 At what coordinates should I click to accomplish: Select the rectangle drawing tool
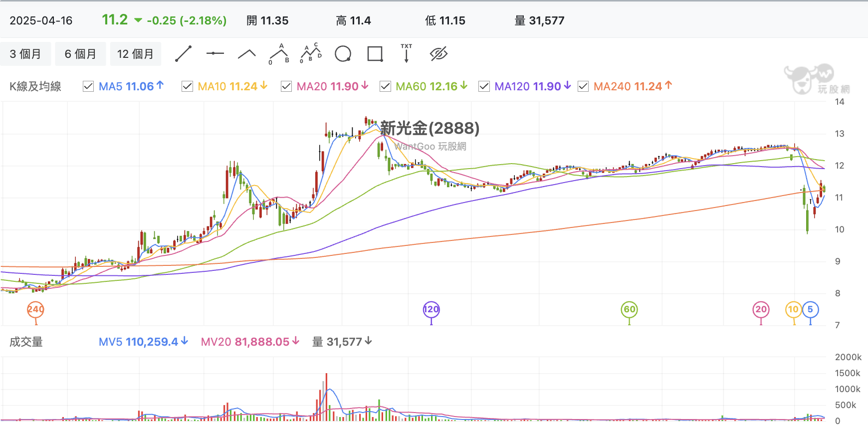pos(375,54)
